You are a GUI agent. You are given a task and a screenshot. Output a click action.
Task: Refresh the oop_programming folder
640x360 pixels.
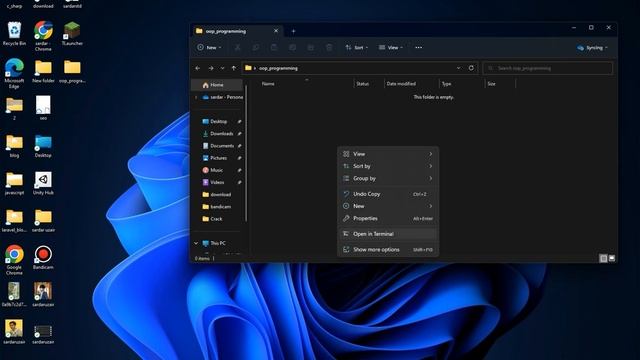(x=471, y=68)
